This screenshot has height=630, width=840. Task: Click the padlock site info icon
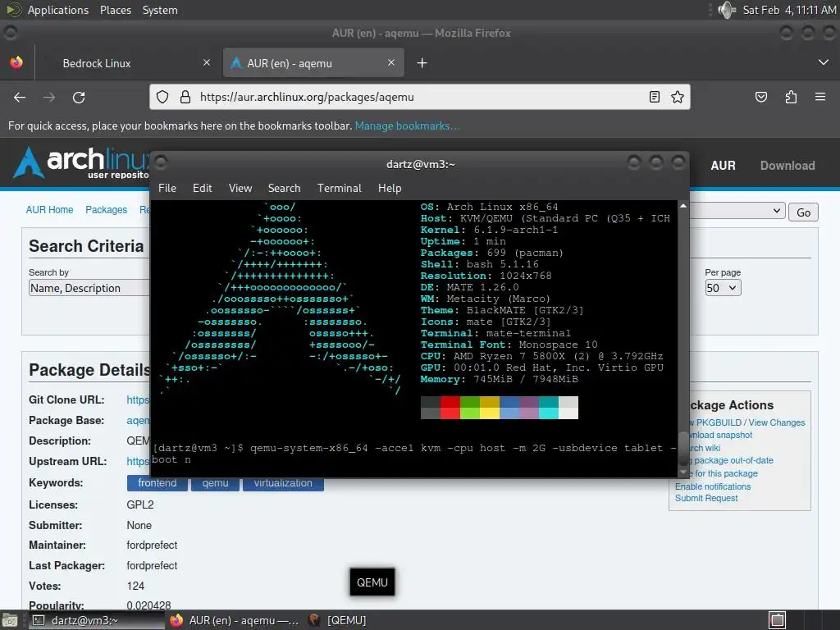click(x=185, y=97)
